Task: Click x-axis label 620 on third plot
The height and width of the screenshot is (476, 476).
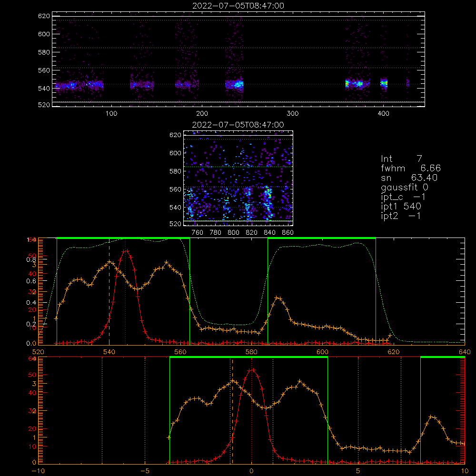Action: [x=394, y=352]
